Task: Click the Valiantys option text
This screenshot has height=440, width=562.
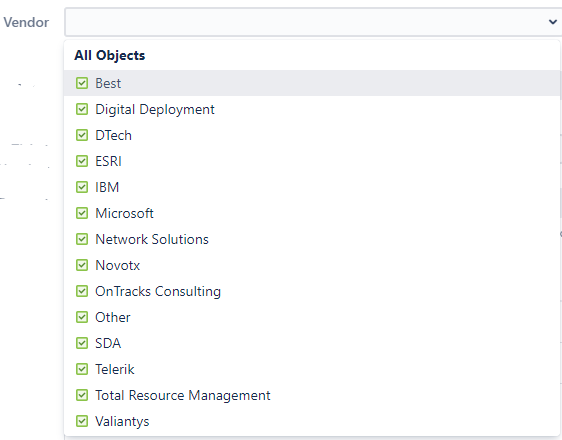Action: [122, 421]
